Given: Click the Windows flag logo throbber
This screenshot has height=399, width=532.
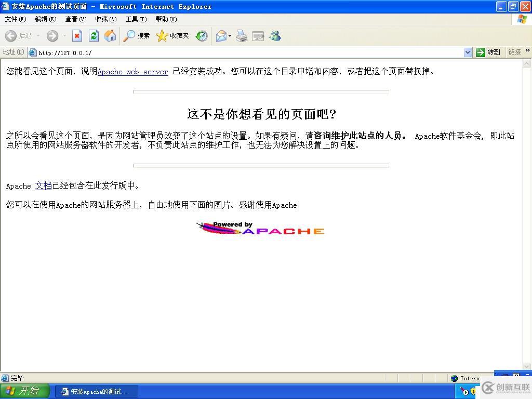Looking at the screenshot, I should pyautogui.click(x=522, y=19).
